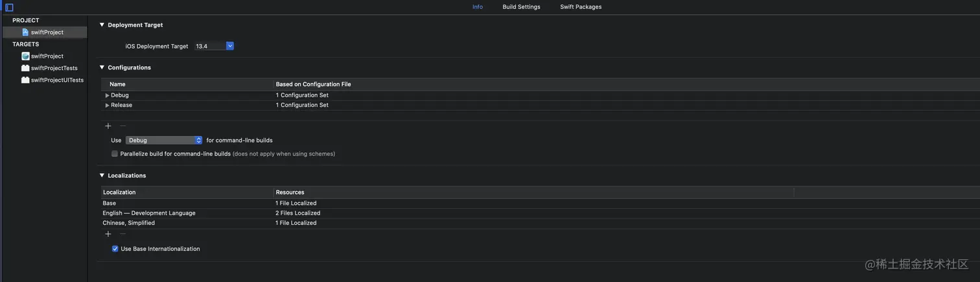
Task: Collapse the Deployment Target section
Action: pyautogui.click(x=102, y=25)
